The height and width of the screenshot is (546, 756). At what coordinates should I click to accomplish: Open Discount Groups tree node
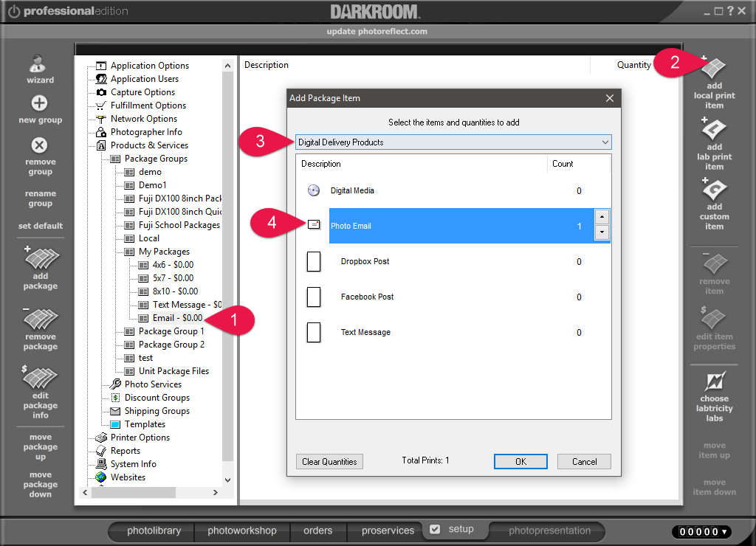pos(157,398)
